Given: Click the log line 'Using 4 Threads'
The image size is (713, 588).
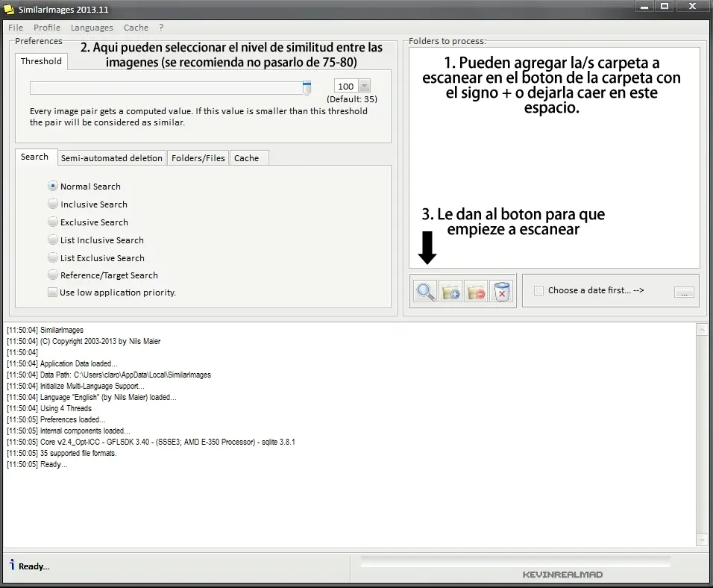Looking at the screenshot, I should point(49,408).
